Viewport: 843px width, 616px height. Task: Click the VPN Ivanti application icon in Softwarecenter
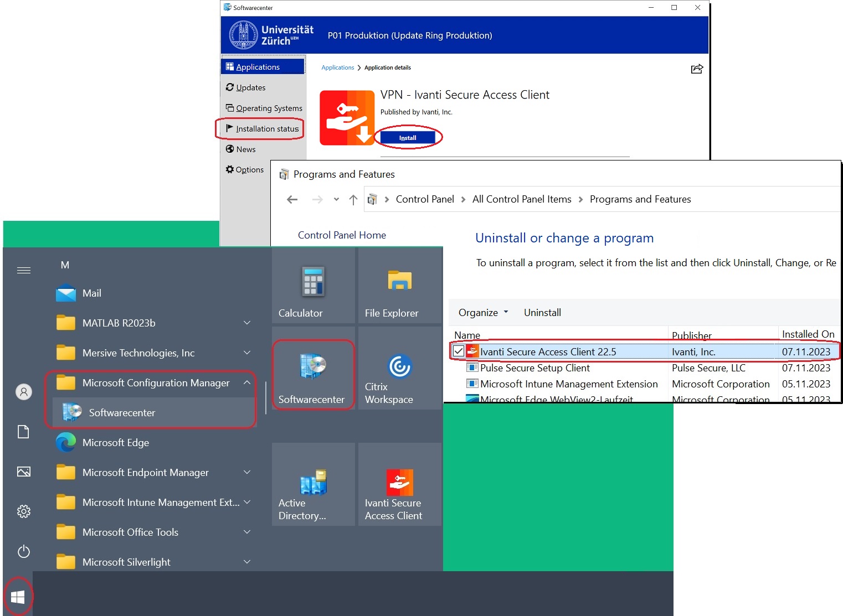(x=347, y=118)
